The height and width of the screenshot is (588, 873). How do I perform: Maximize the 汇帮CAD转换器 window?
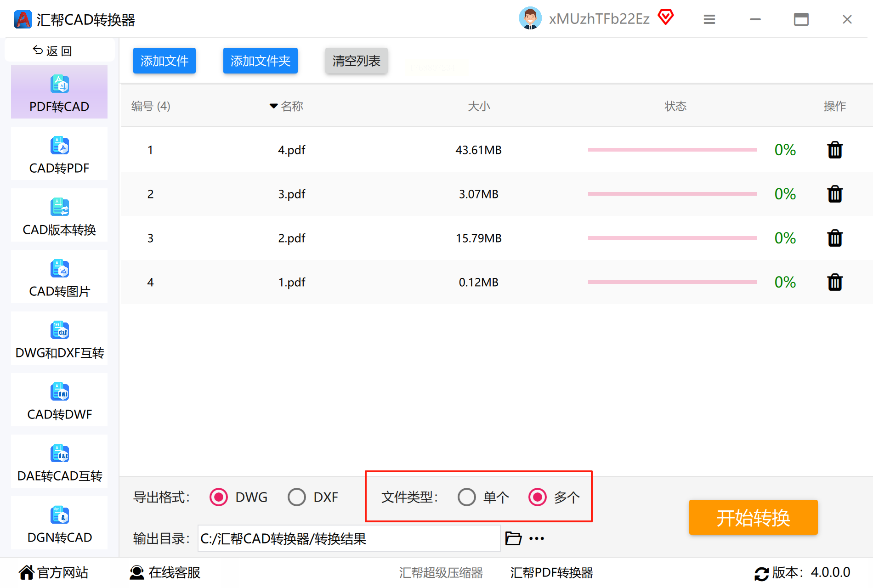point(801,19)
